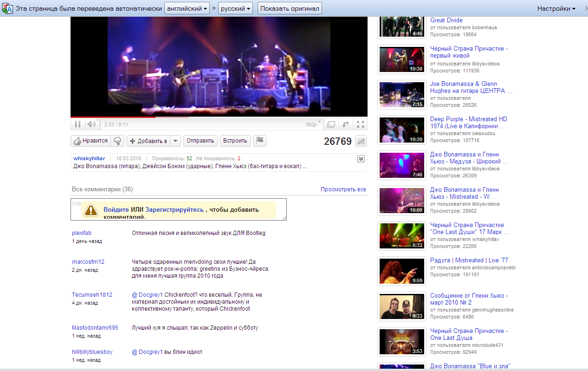Show video statistics chart icon
Screen dimensions: 588x371
[x=360, y=141]
